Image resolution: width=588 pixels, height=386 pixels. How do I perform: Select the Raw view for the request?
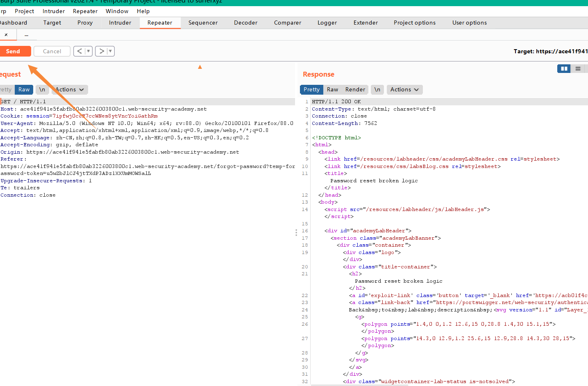coord(24,89)
